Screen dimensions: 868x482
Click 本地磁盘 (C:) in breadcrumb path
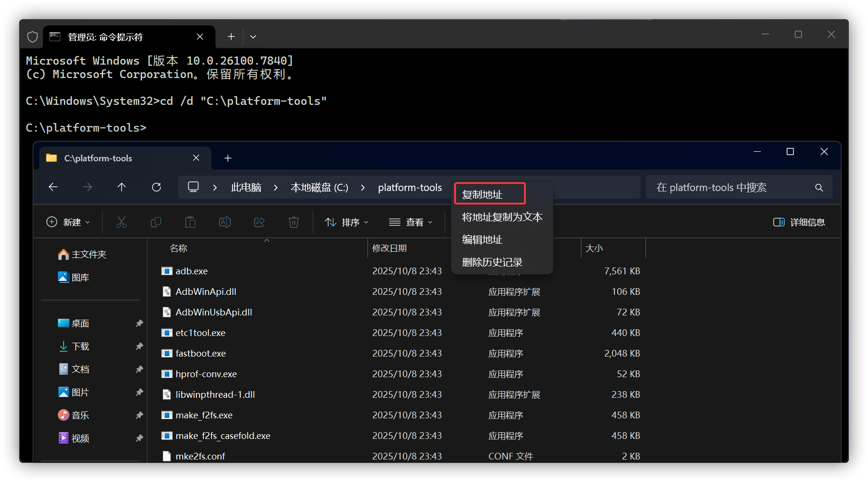tap(319, 187)
